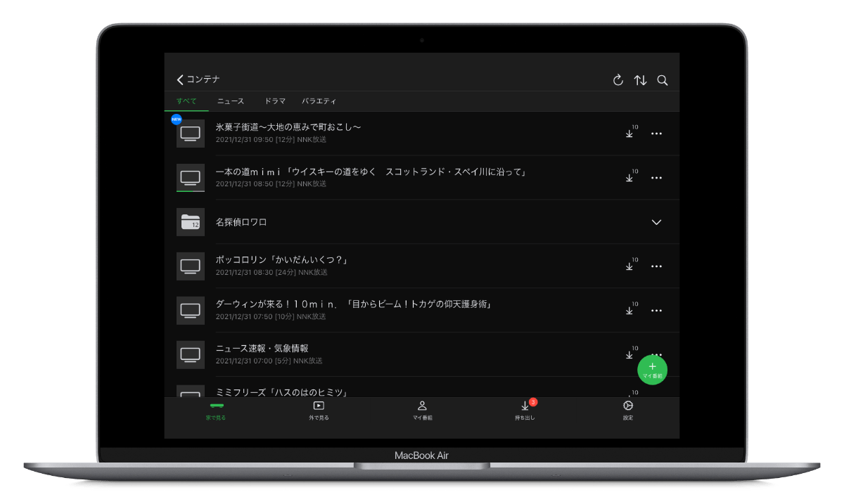Download the ダーウィンが来る！１０ｍｉｎ episode
This screenshot has height=504, width=844.
coord(629,310)
